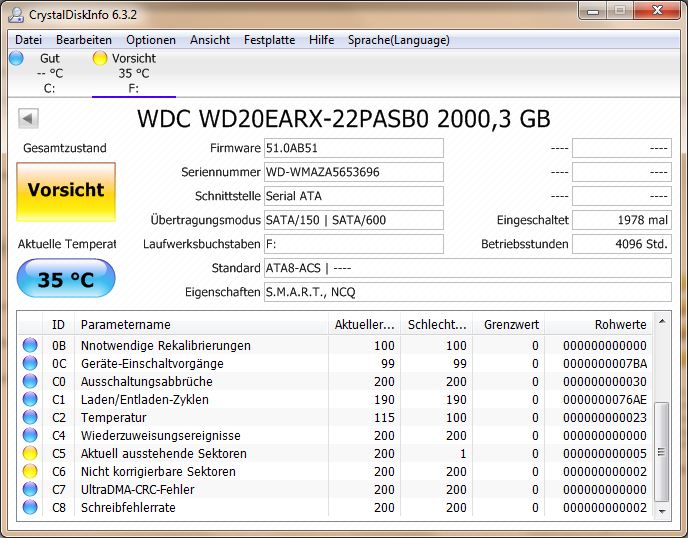Select the Laden/Entladen-Zyklen row

tap(335, 399)
